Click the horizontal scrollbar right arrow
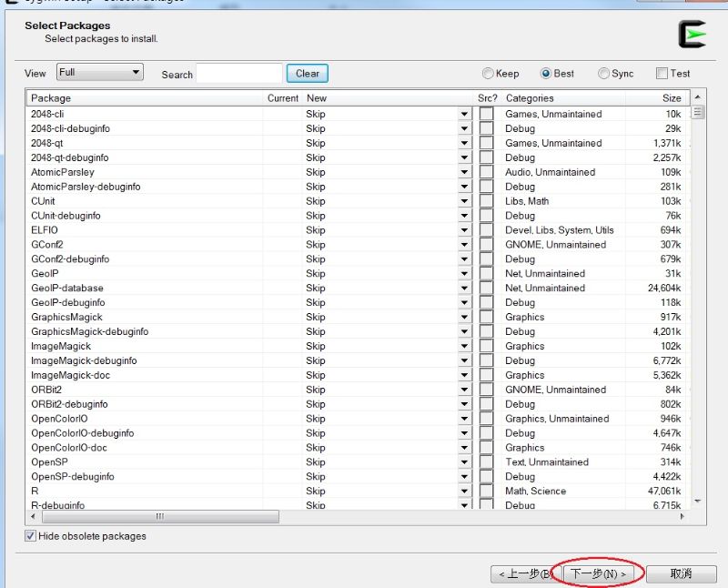This screenshot has width=728, height=588. pyautogui.click(x=682, y=516)
